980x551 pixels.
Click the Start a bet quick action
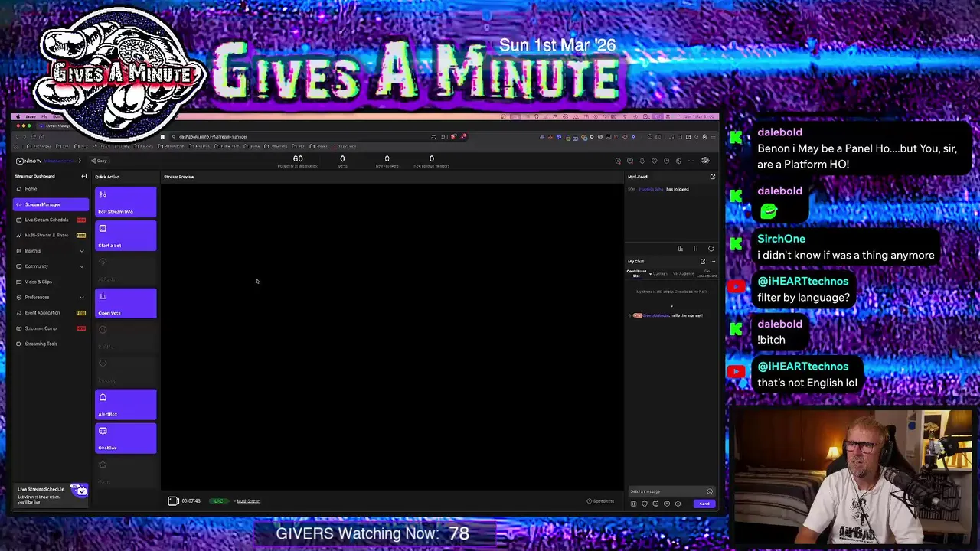tap(126, 236)
